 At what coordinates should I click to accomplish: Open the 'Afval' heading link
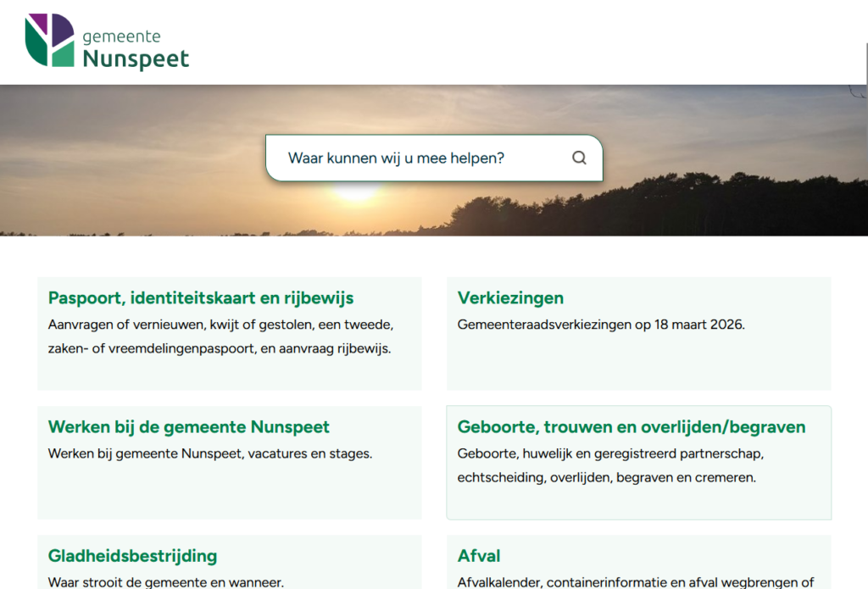click(479, 556)
